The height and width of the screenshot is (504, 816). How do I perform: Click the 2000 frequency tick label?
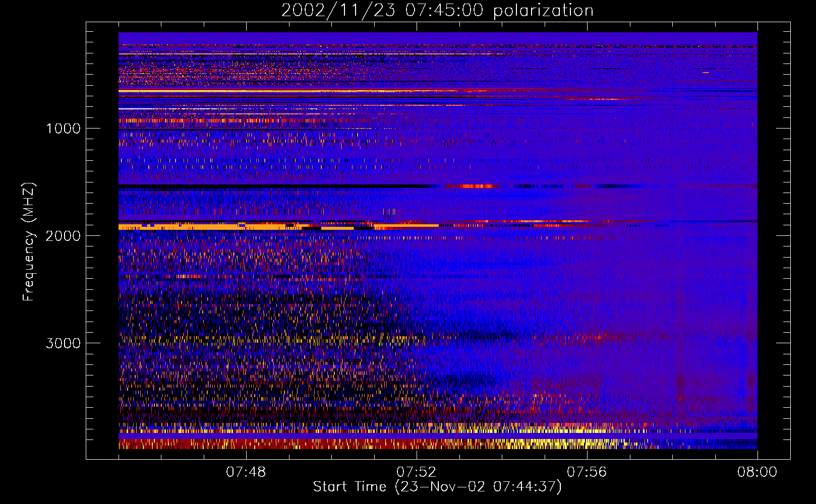click(63, 236)
